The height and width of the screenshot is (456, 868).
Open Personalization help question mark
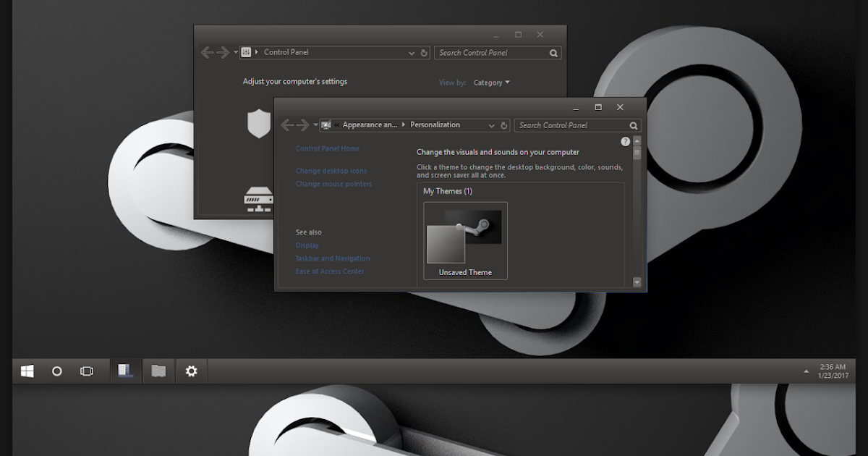point(626,142)
